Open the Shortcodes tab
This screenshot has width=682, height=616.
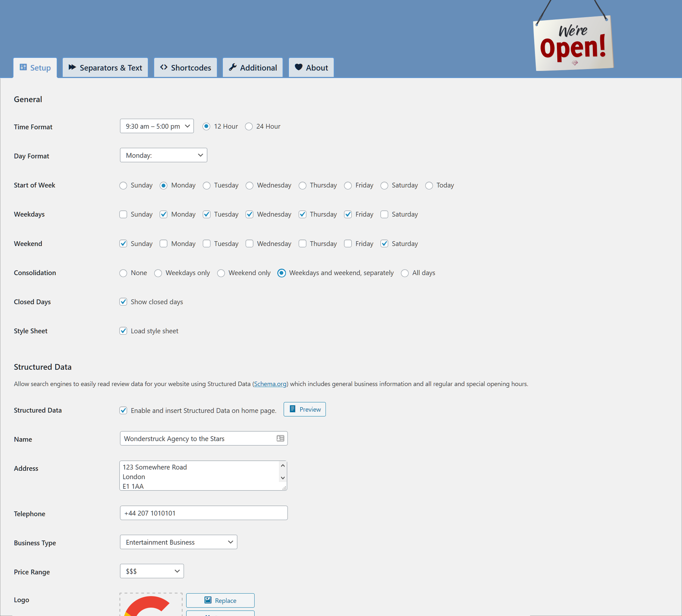click(186, 68)
